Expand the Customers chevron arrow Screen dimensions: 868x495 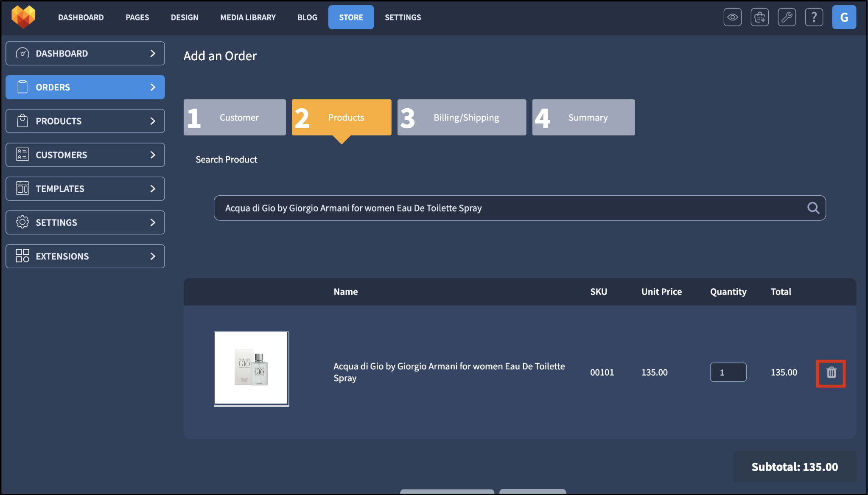click(153, 155)
